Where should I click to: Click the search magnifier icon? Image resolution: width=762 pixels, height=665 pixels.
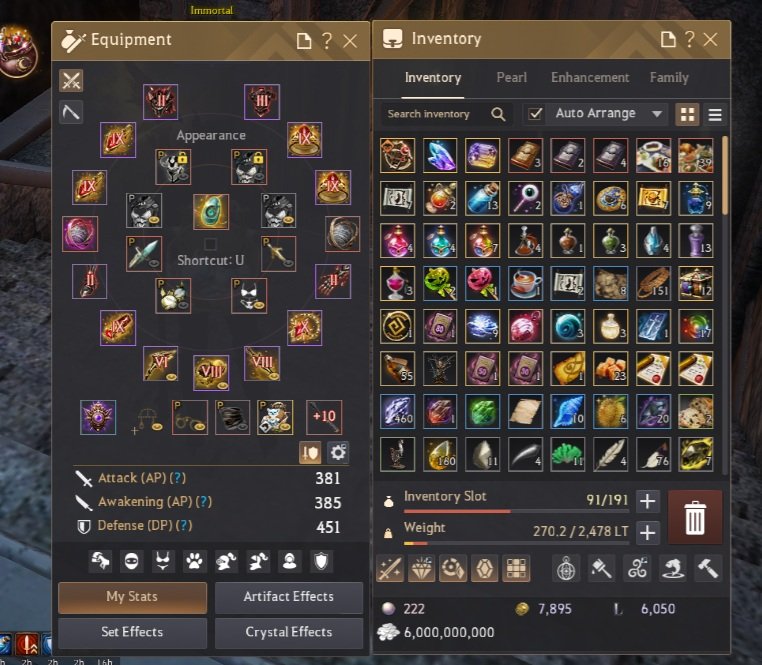coord(498,114)
